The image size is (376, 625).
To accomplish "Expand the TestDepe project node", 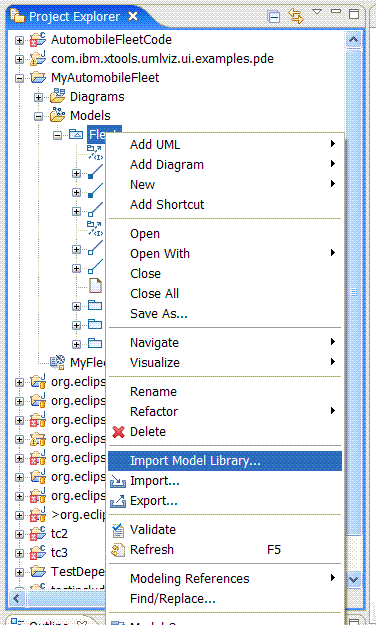I will coord(19,572).
